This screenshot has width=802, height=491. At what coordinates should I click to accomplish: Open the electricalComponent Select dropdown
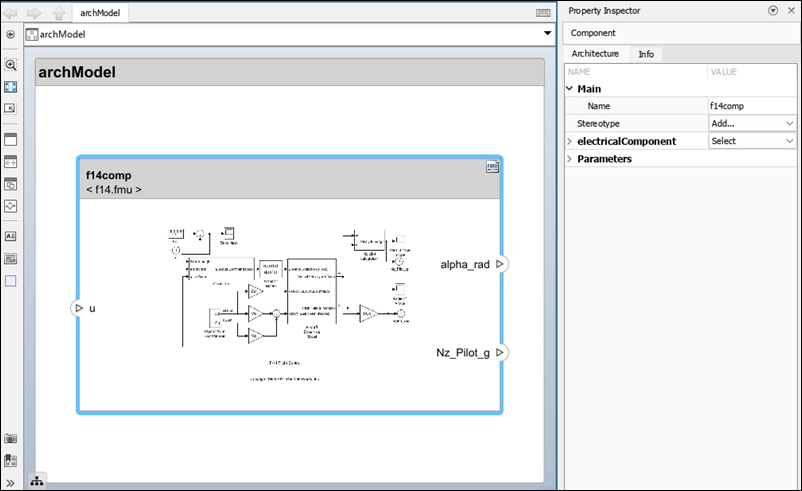click(x=751, y=141)
